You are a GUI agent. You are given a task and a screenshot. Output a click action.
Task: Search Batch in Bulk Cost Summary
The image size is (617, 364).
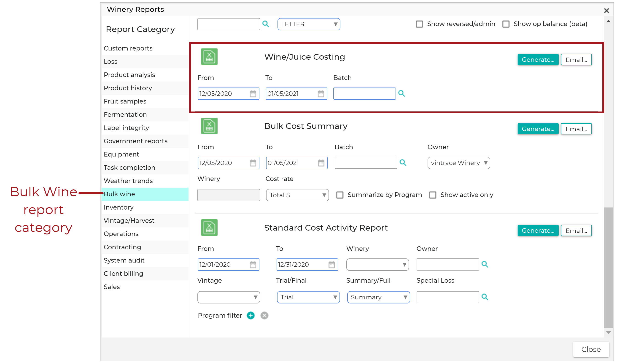click(403, 162)
